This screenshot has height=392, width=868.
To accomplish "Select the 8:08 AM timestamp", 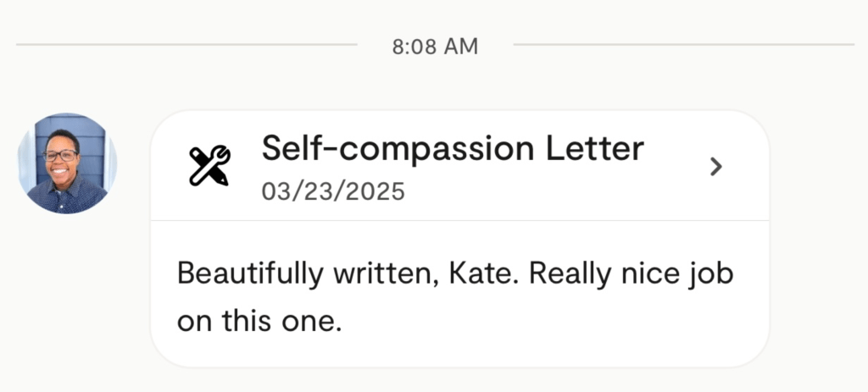I will pyautogui.click(x=435, y=47).
